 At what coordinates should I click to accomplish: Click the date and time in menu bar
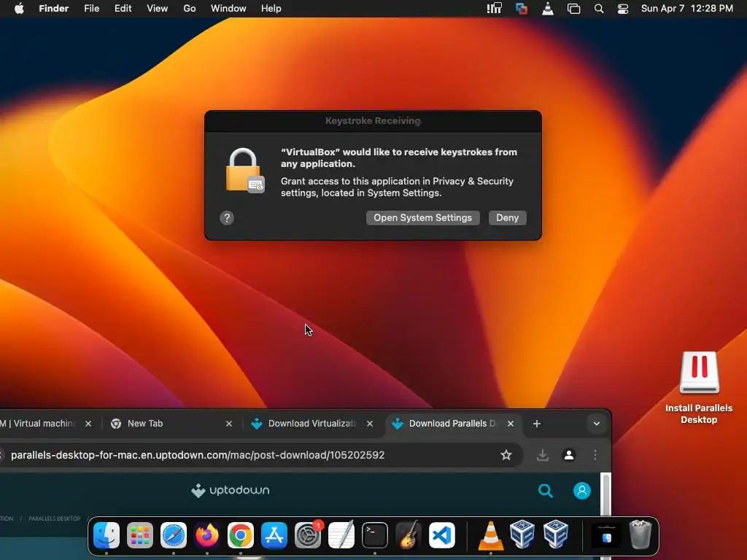point(687,9)
